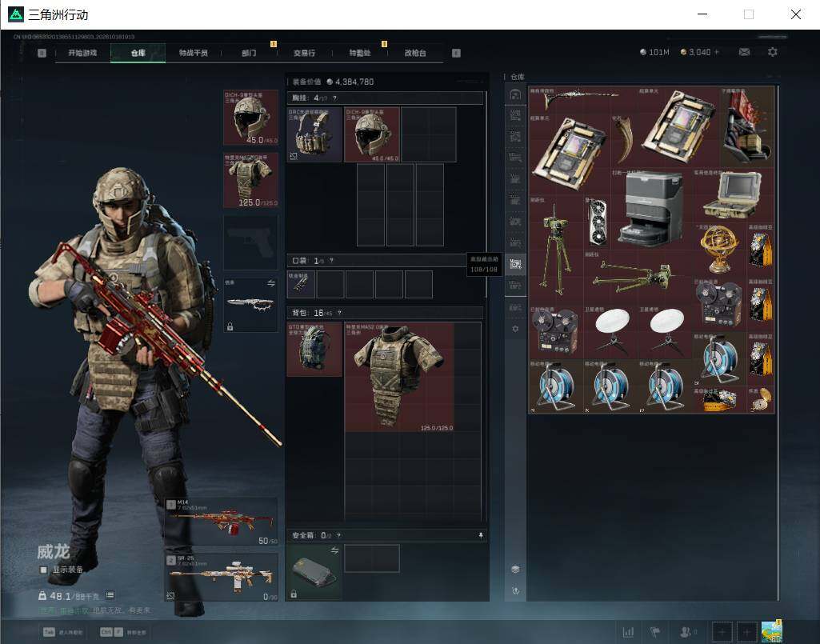Click the help question mark beside 胸挂
The width and height of the screenshot is (820, 644).
click(x=334, y=98)
